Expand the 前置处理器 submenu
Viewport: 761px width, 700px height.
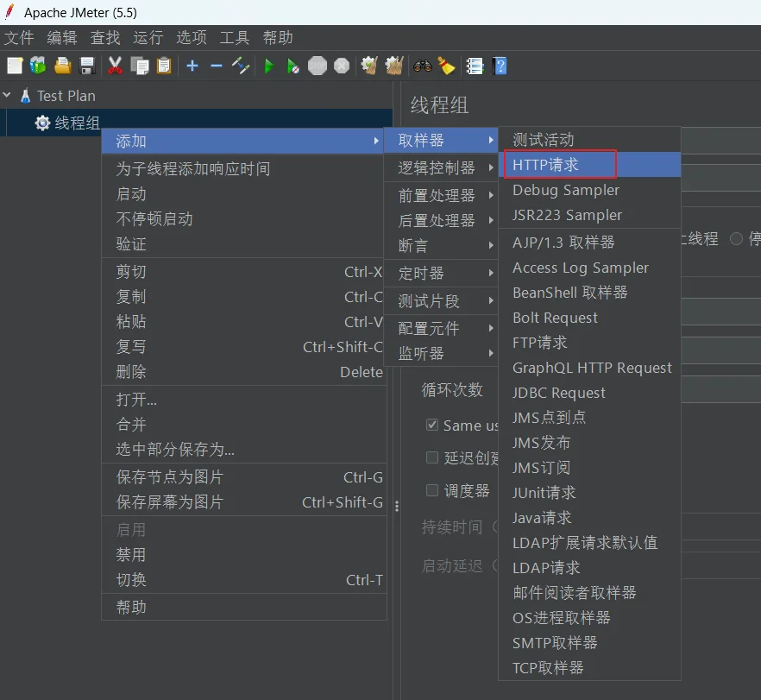point(441,196)
